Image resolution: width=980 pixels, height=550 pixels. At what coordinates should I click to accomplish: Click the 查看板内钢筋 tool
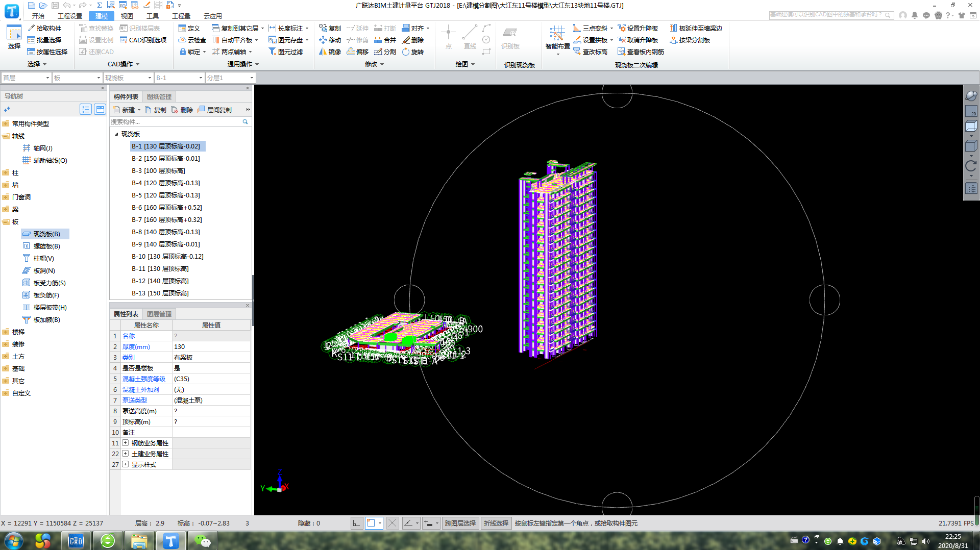[x=641, y=52]
